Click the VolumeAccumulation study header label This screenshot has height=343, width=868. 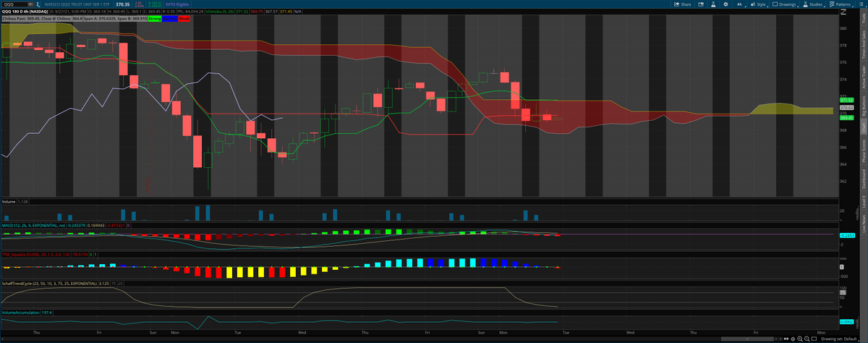point(20,312)
